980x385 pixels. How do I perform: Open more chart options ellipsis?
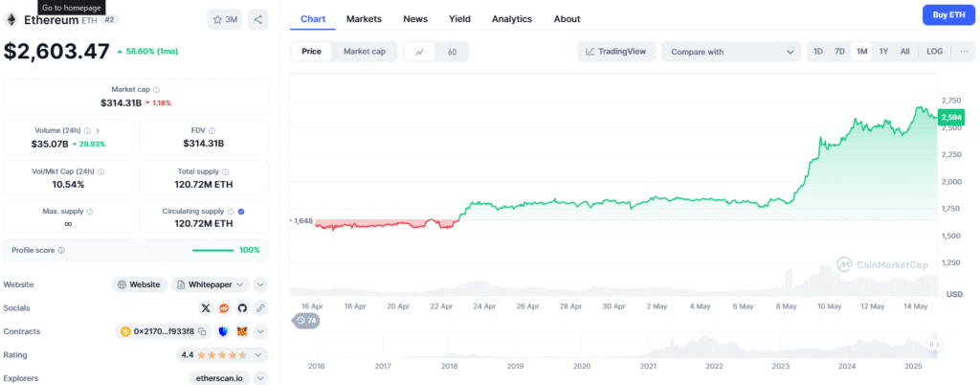pyautogui.click(x=963, y=52)
